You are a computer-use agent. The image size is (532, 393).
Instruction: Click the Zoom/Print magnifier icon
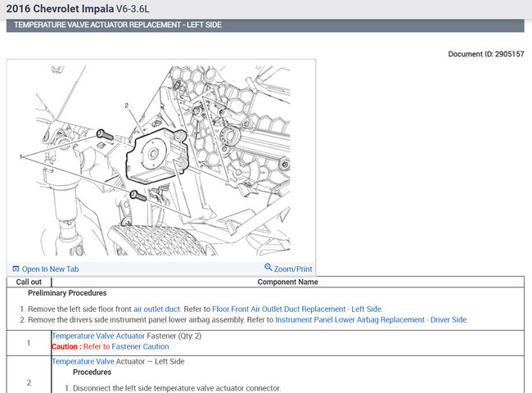click(x=268, y=267)
